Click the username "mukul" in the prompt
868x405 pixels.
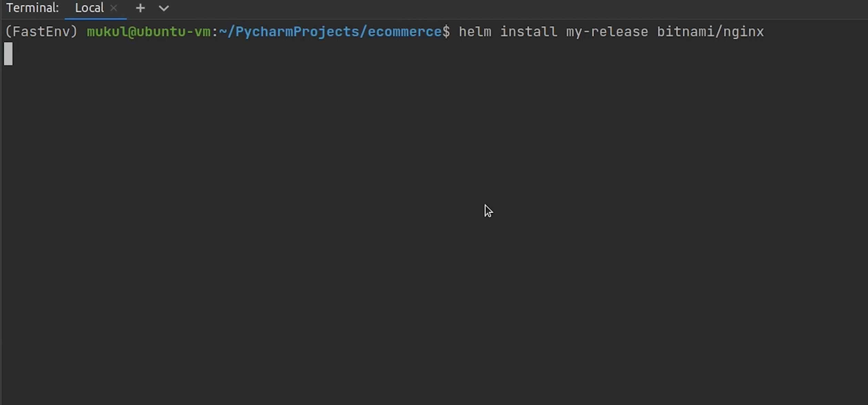pyautogui.click(x=107, y=32)
